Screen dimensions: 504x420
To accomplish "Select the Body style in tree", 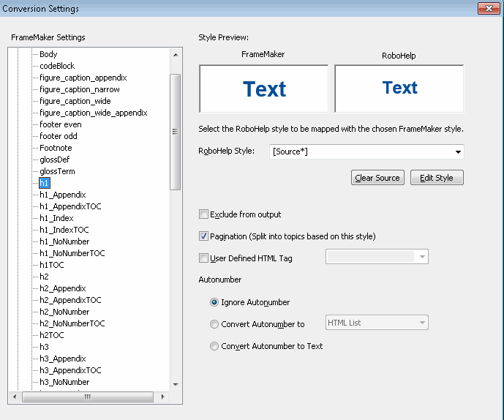I will pyautogui.click(x=48, y=54).
